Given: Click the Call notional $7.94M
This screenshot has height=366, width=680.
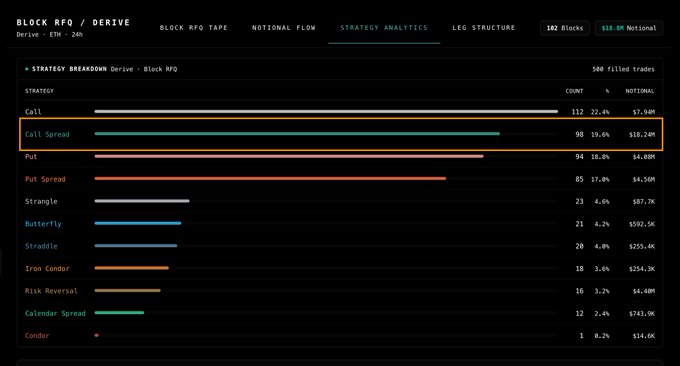Looking at the screenshot, I should point(644,112).
